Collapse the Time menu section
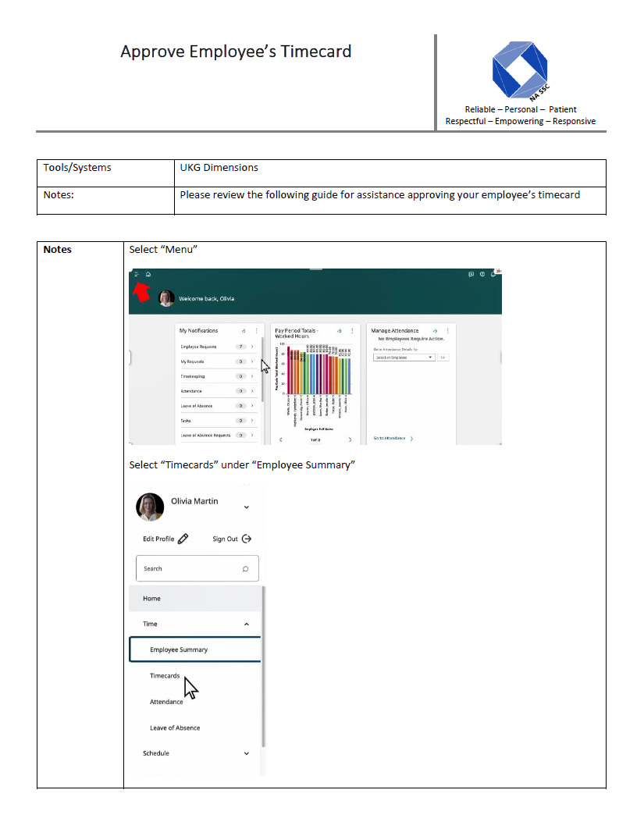This screenshot has width=644, height=829. (247, 624)
